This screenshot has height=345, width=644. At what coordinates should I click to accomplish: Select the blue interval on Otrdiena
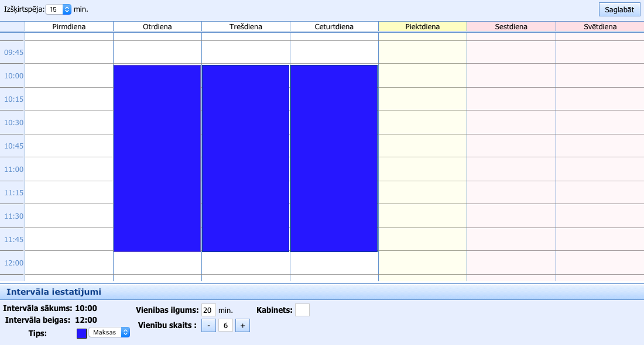[157, 158]
